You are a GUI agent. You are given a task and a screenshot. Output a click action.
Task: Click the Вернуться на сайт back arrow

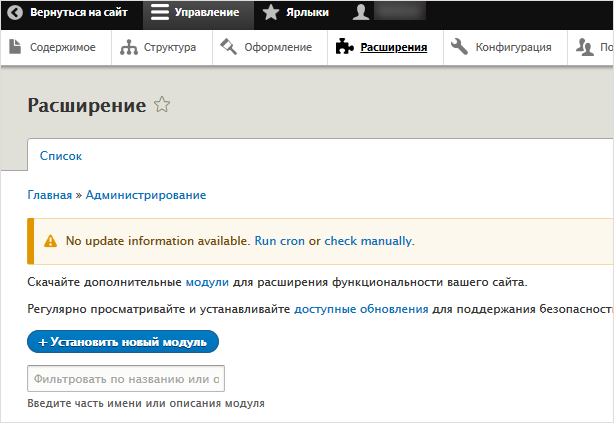(16, 13)
